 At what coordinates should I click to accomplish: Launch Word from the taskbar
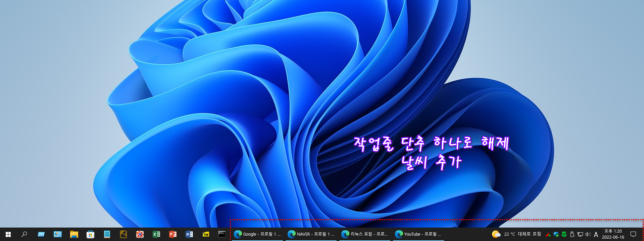(189, 234)
